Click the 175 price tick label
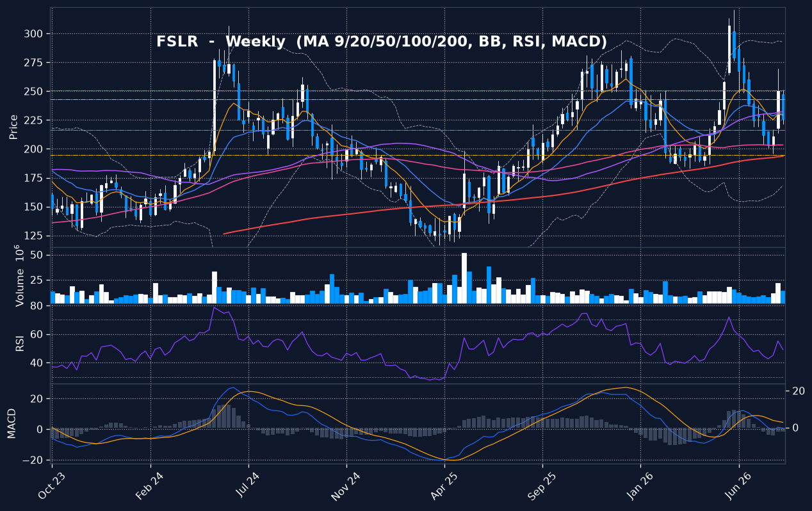Screen dimensions: 812x511 pos(34,178)
